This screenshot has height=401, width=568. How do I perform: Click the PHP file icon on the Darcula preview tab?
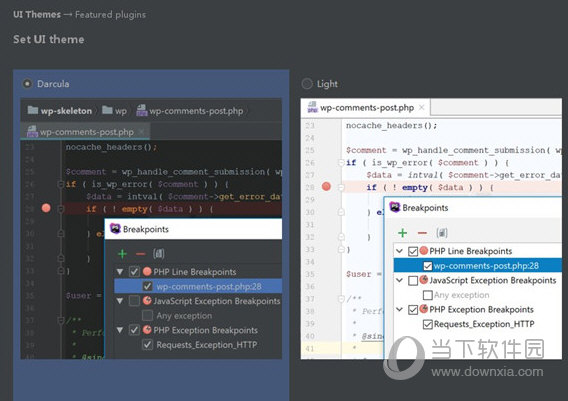click(32, 131)
